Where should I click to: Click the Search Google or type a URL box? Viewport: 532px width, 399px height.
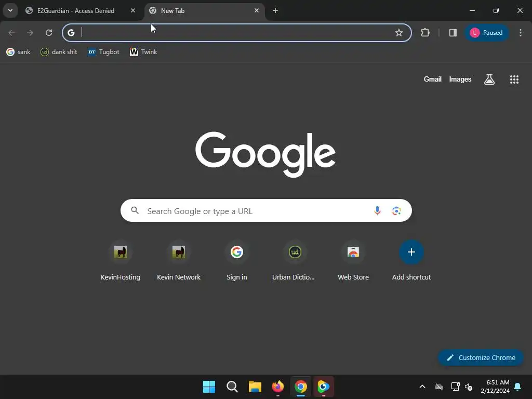[266, 211]
